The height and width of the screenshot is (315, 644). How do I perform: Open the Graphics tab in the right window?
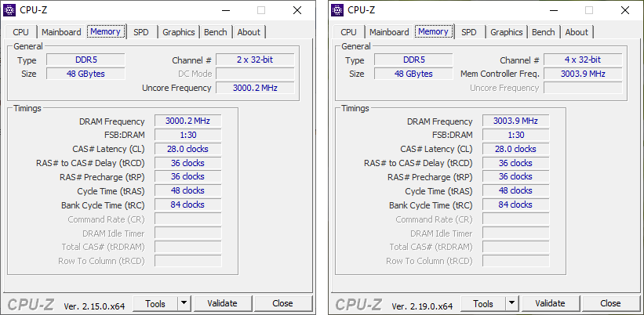(x=507, y=32)
